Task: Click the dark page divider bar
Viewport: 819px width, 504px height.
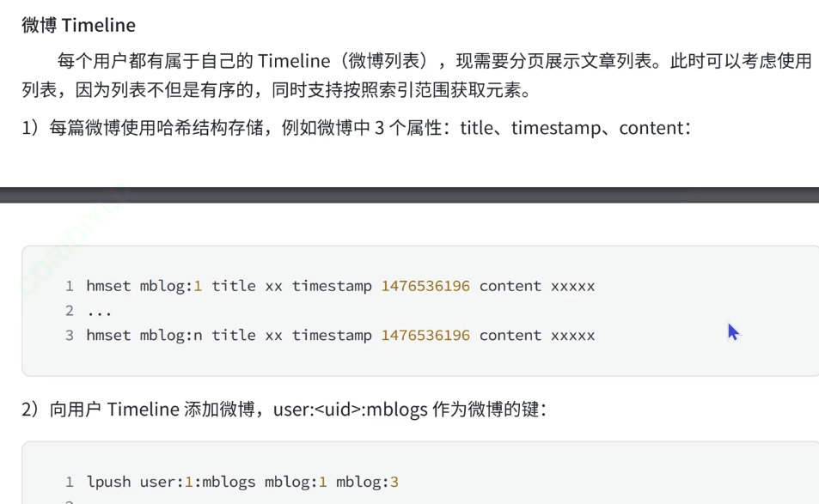Action: point(409,195)
